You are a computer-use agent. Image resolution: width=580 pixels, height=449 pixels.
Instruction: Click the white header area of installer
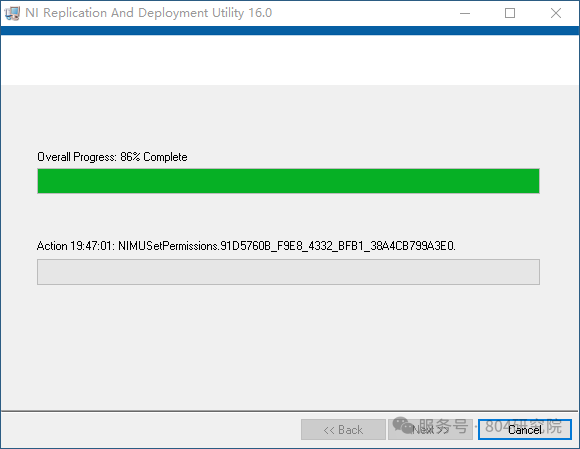tap(290, 60)
